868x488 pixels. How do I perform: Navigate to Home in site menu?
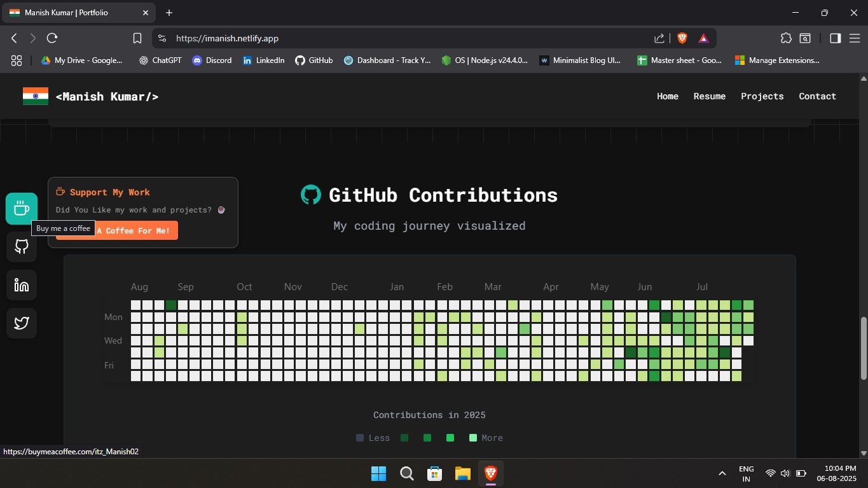point(668,96)
